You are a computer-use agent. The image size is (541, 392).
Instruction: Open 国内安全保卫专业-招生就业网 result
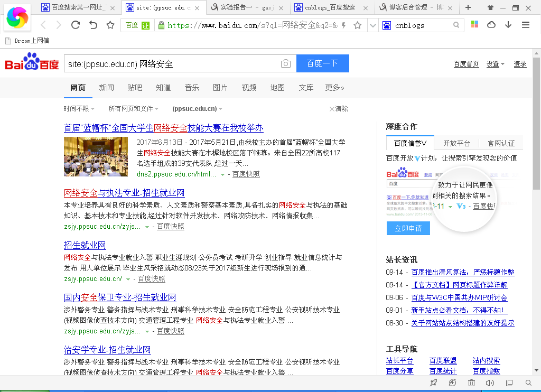coord(120,297)
